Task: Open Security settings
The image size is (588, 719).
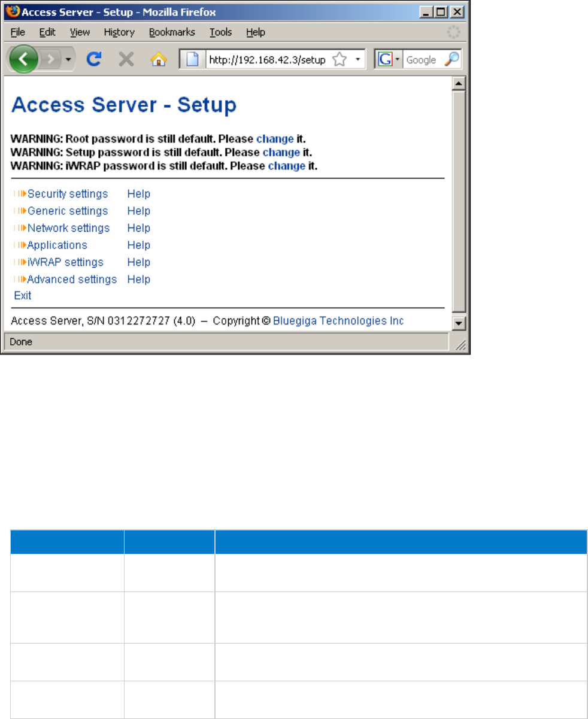Action: (x=68, y=194)
